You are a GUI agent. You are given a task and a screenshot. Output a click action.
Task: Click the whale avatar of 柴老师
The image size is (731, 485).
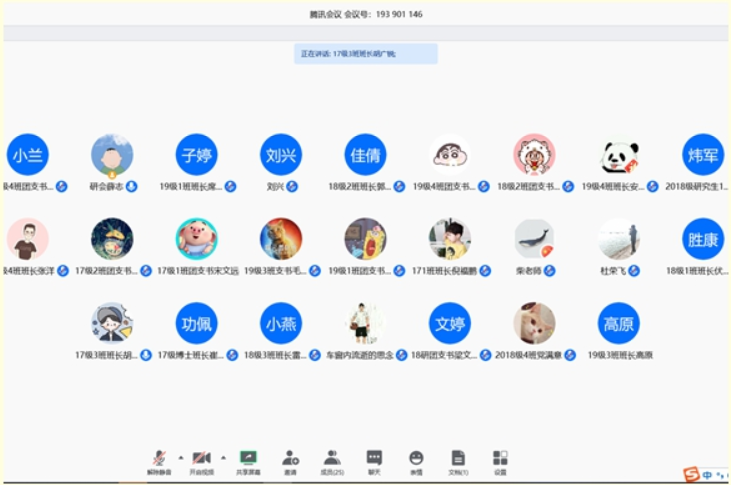click(534, 239)
